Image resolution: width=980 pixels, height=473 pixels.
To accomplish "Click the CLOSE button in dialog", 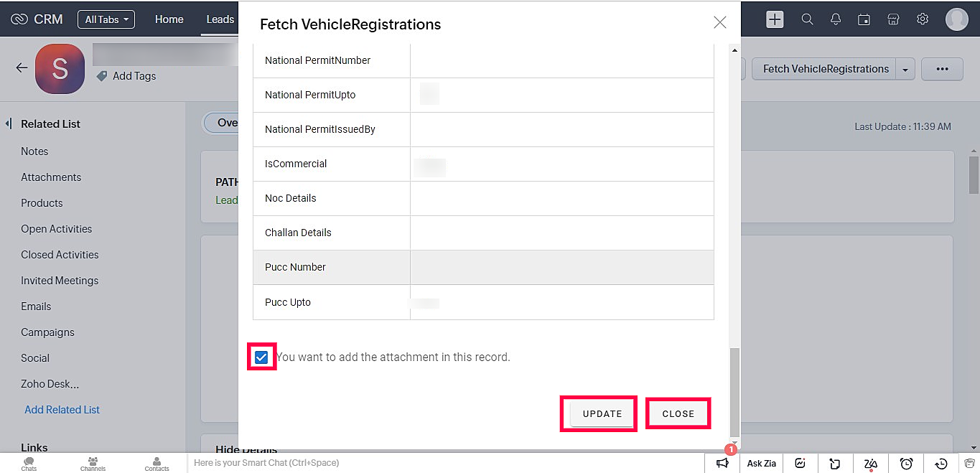I will [678, 414].
